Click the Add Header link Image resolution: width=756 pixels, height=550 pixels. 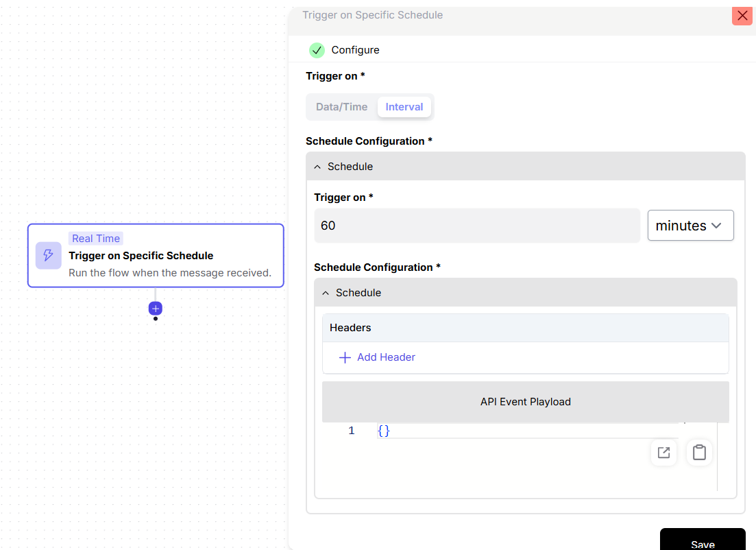tap(386, 357)
